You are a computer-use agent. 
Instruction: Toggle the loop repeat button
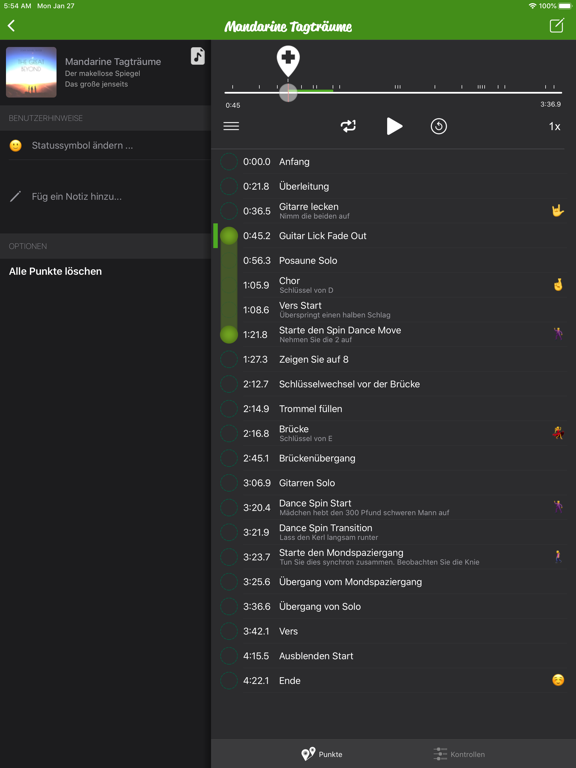click(x=348, y=126)
